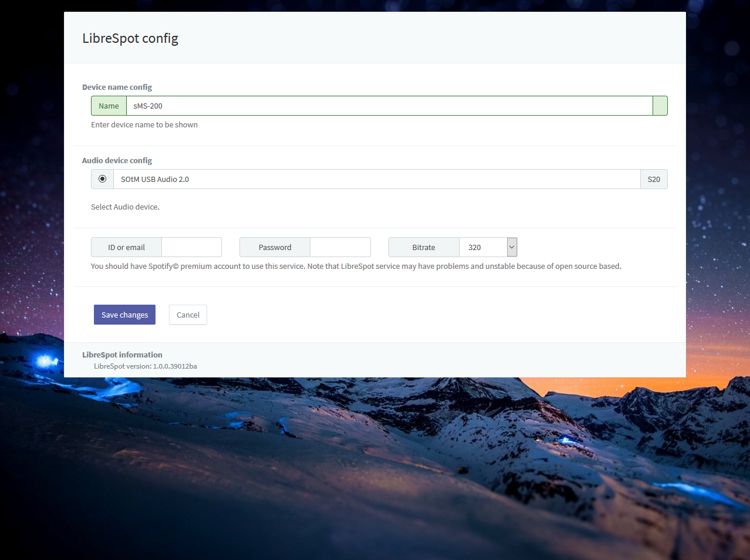This screenshot has width=750, height=560.
Task: Click the Device name config heading
Action: (117, 87)
